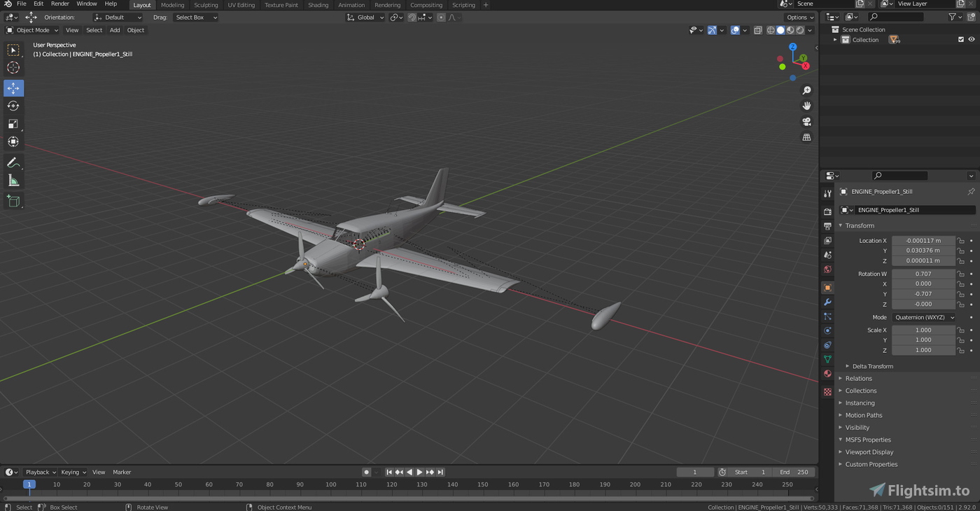Switch viewport shading to Wireframe
Image resolution: width=980 pixels, height=511 pixels.
(x=771, y=30)
